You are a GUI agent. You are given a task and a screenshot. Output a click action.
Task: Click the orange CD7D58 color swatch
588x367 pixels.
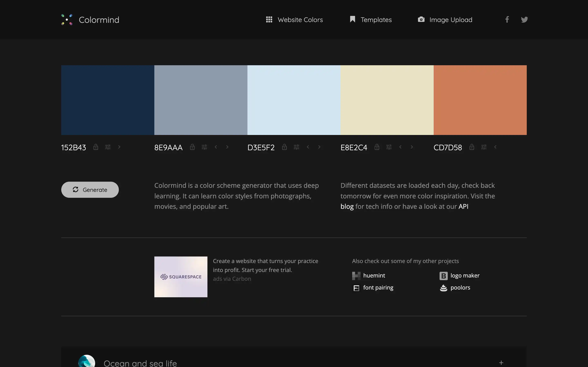(x=480, y=100)
